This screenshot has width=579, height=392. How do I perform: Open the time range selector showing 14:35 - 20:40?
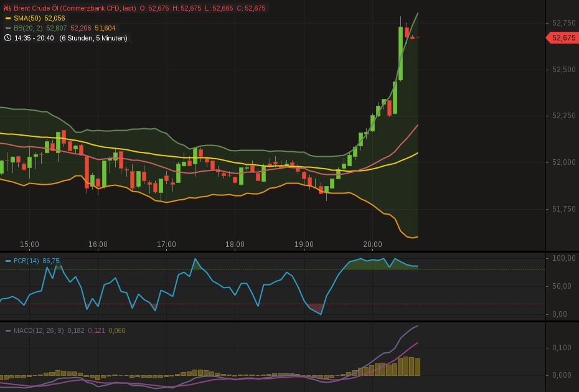point(34,37)
